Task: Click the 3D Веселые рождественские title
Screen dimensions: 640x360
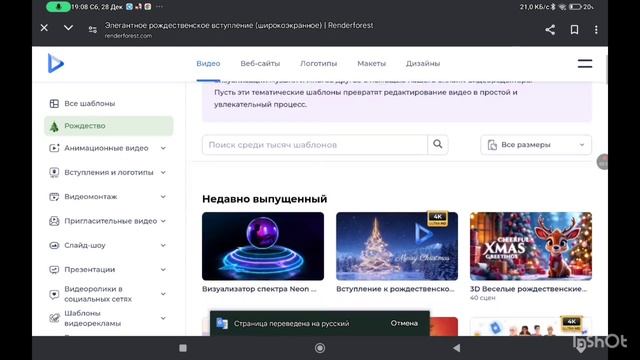Action: [x=529, y=289]
